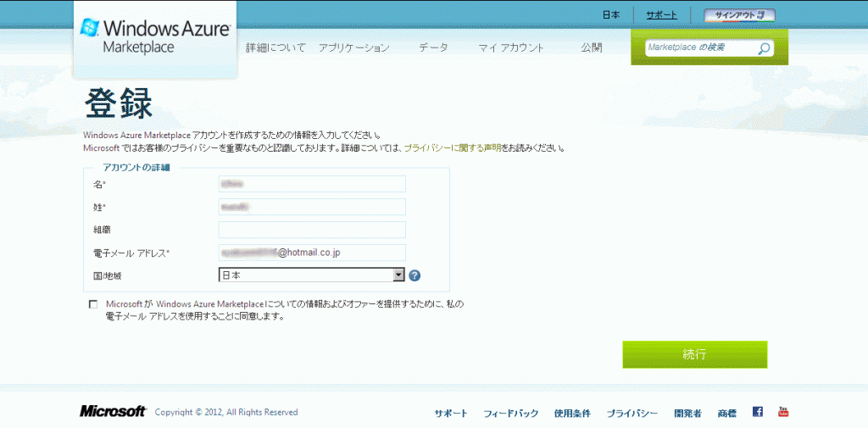Image resolution: width=868 pixels, height=428 pixels.
Task: Click the Copyright © 2012 text
Action: [226, 412]
